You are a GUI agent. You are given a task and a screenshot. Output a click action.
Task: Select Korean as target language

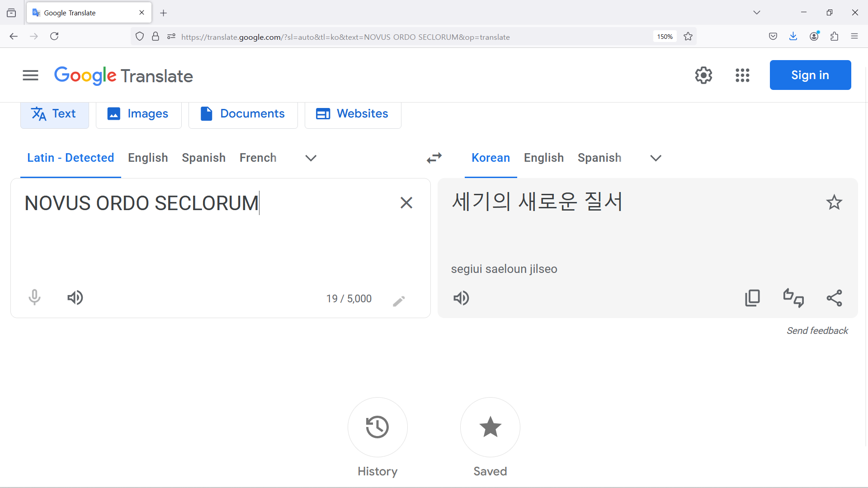pyautogui.click(x=491, y=158)
